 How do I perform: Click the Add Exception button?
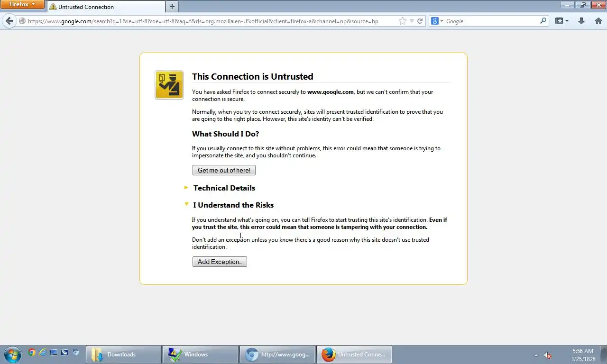pyautogui.click(x=220, y=262)
